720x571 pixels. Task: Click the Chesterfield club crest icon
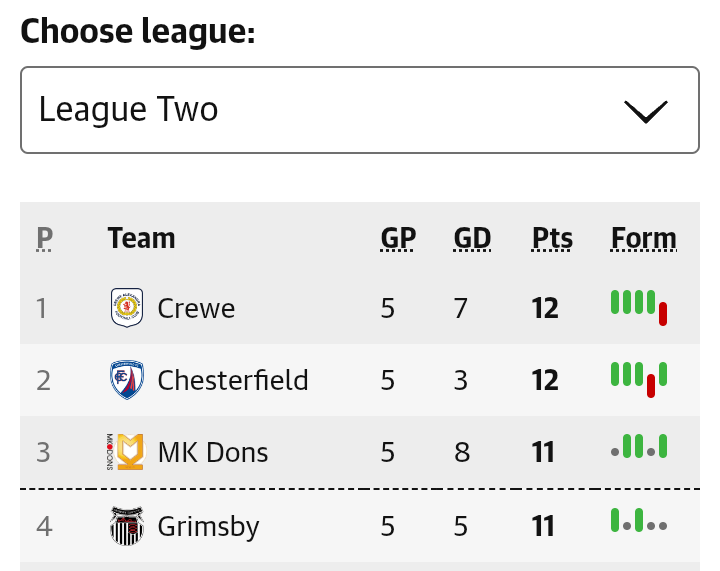pyautogui.click(x=127, y=380)
